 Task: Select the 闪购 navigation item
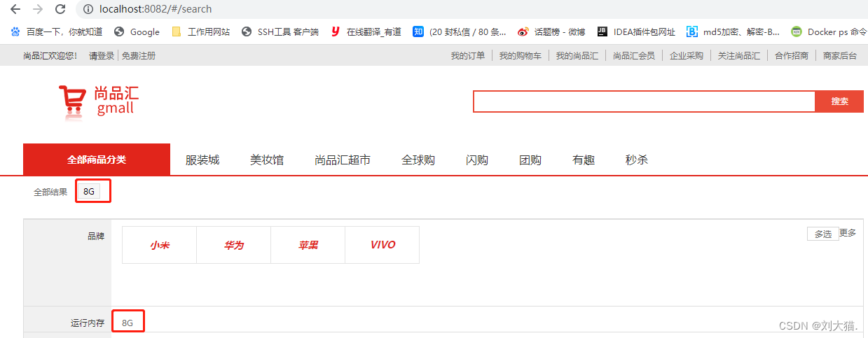(x=477, y=160)
